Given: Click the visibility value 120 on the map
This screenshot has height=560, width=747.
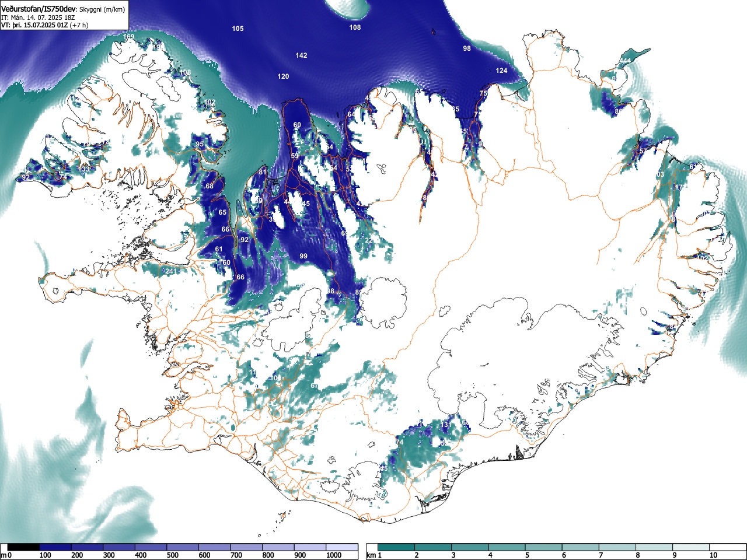Looking at the screenshot, I should 283,76.
